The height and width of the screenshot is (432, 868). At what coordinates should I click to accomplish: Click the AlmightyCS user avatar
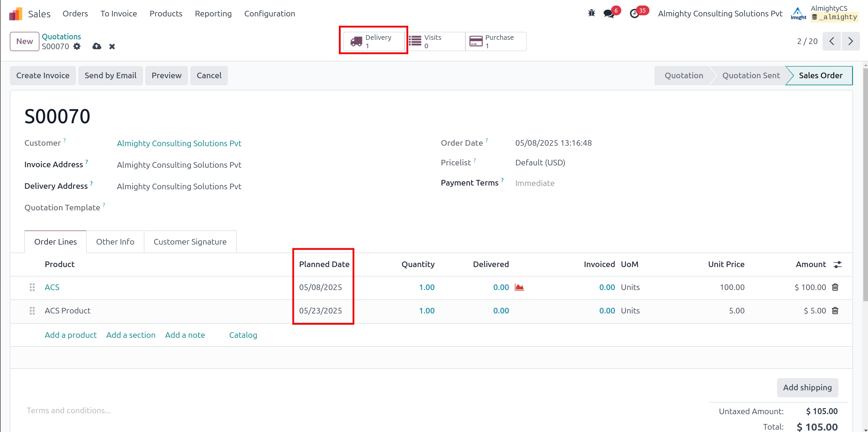[x=798, y=13]
